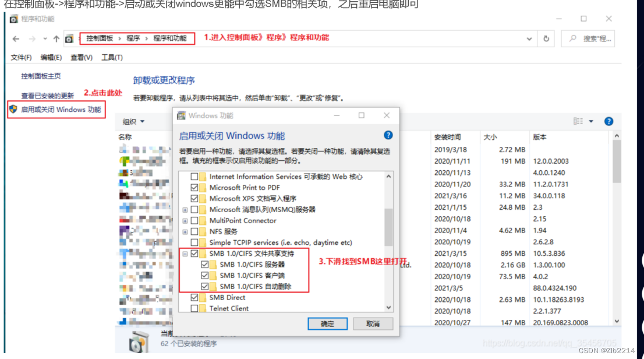Check Simple TCPIP services checkbox

[x=194, y=242]
